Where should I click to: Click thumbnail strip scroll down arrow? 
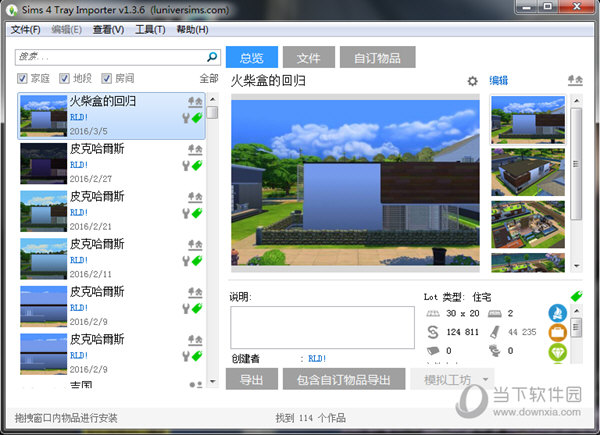coord(576,266)
